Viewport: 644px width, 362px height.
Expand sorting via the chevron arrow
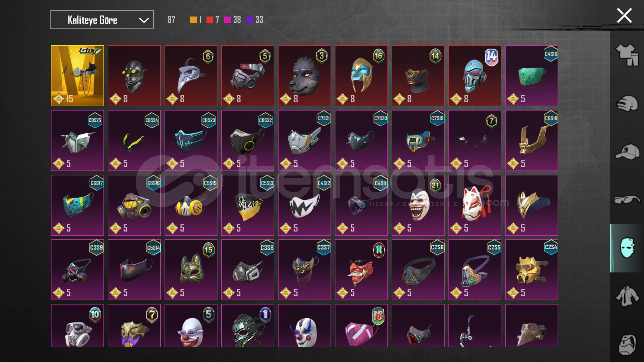pos(144,20)
